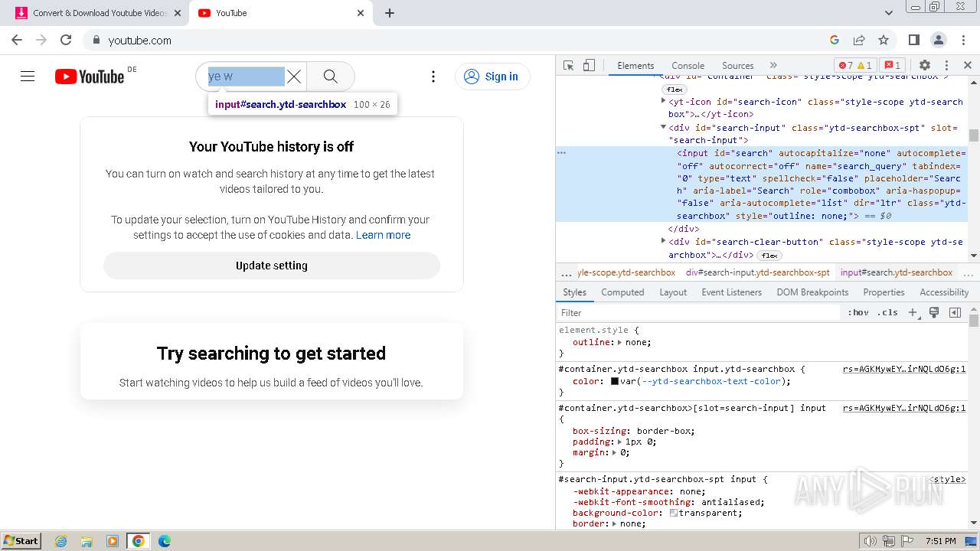Show more DevTools panels chevron
Image resolution: width=980 pixels, height=551 pixels.
click(773, 66)
